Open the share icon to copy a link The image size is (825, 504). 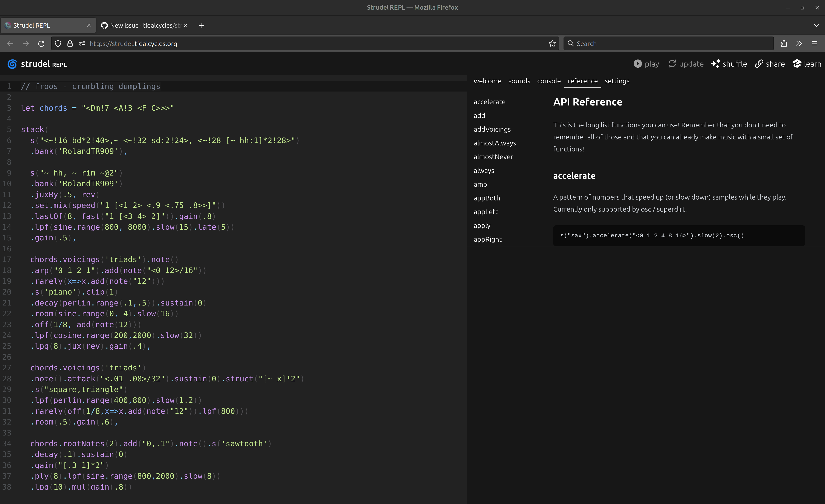coord(759,64)
